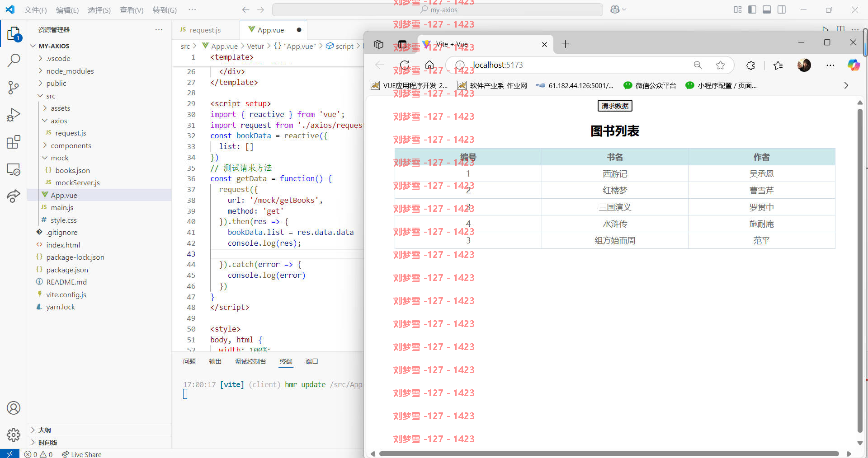Open favorites list in browser
The image size is (868, 458).
tap(778, 65)
